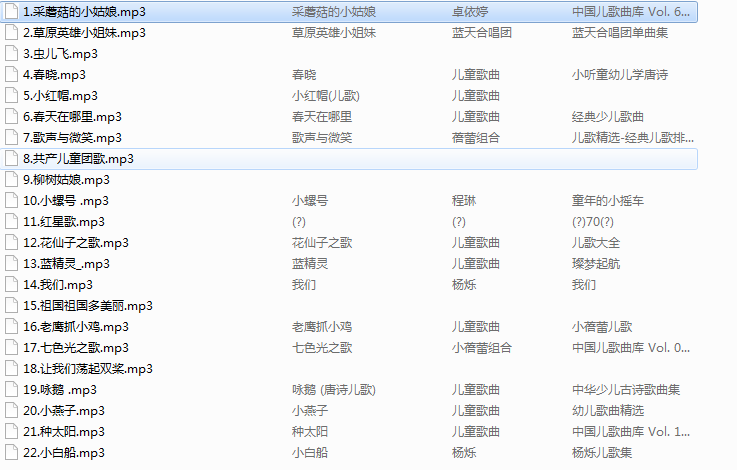Click the file icon beside 20.小燕子.mp3

11,411
